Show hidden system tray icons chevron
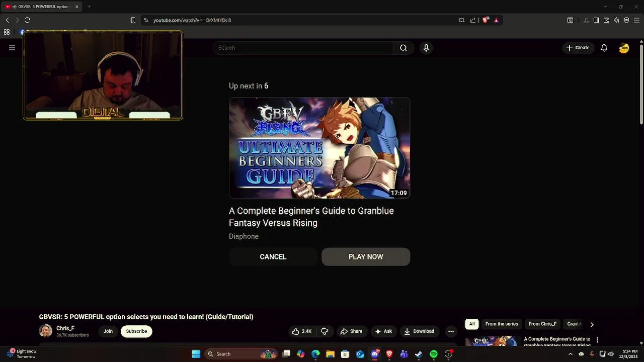Image resolution: width=644 pixels, height=362 pixels. coord(570,354)
